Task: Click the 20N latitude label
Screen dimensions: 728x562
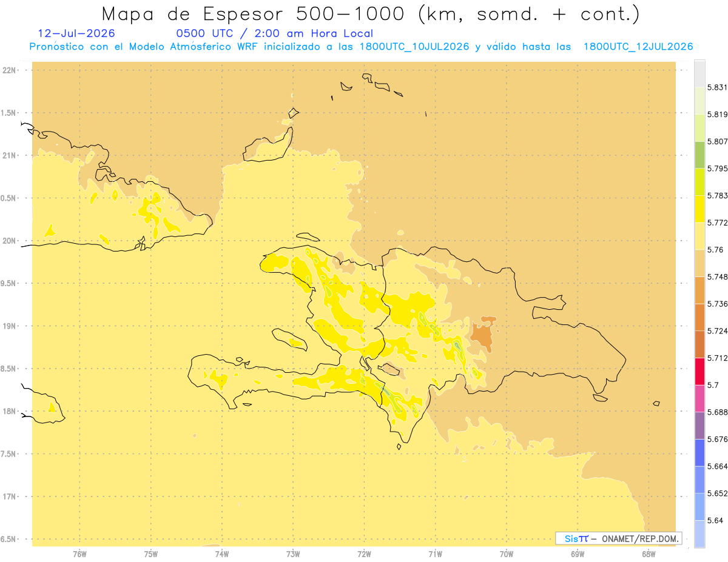Action: (10, 241)
